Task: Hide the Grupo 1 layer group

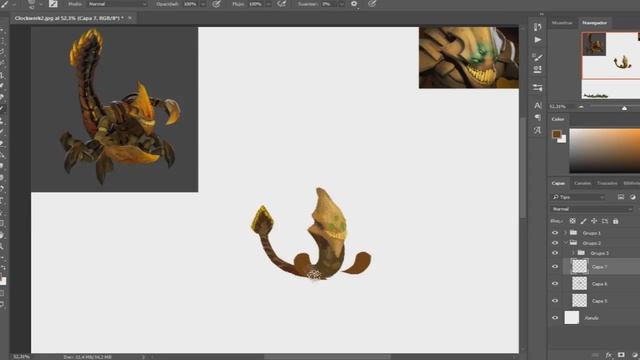Action: click(x=555, y=233)
